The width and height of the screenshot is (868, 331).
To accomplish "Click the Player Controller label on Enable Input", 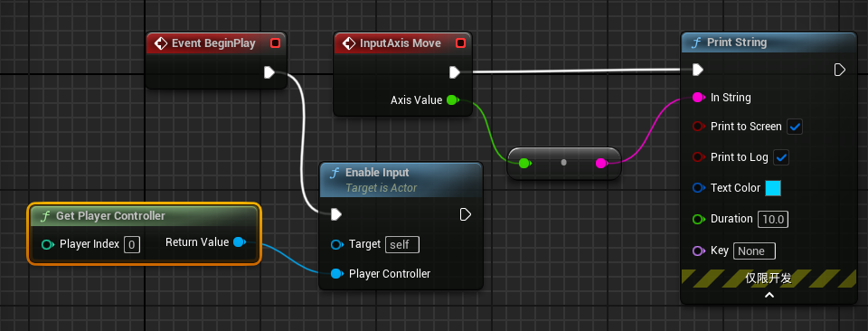I will [x=390, y=274].
